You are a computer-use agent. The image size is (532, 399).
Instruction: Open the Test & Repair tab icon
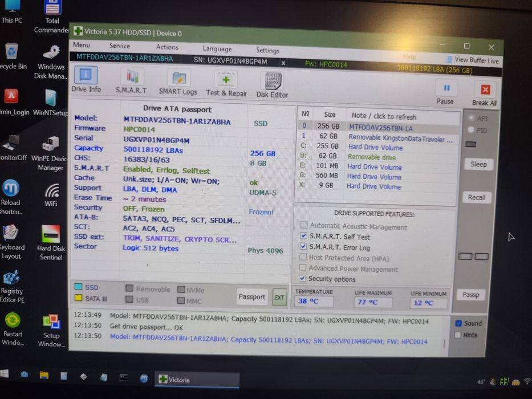click(226, 80)
